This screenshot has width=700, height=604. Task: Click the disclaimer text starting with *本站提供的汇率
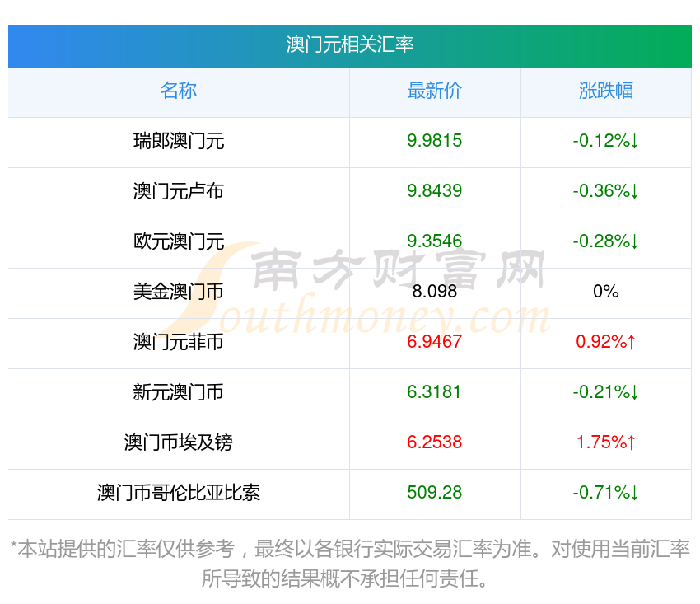tap(349, 564)
